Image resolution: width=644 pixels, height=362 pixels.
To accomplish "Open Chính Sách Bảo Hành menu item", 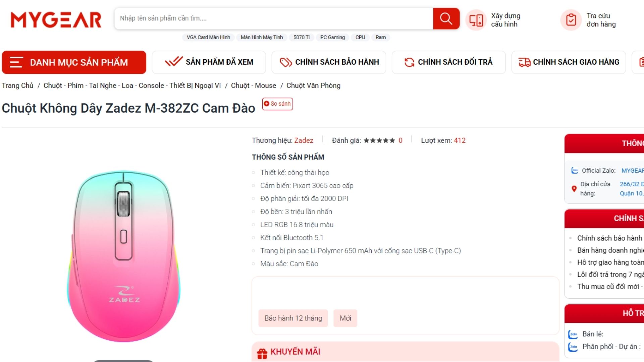I will [329, 62].
